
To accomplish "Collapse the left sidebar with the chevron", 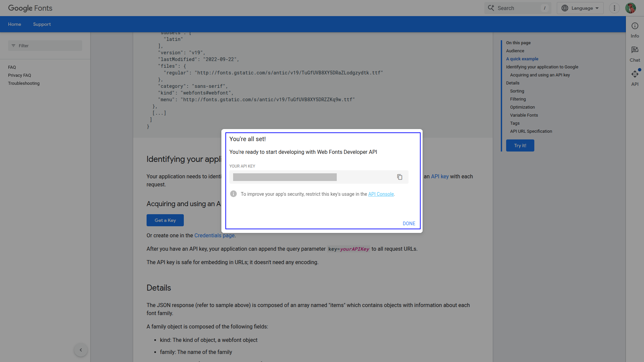I will (80, 350).
